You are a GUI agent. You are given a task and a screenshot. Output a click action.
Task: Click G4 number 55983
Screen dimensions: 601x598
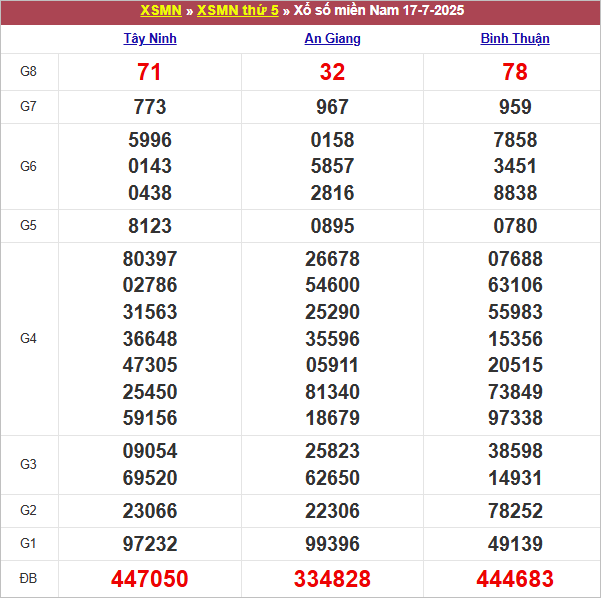click(515, 312)
